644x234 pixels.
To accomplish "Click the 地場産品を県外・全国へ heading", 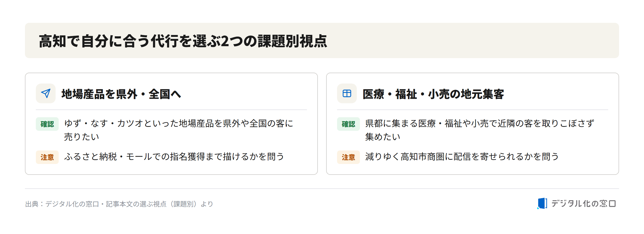I will coord(121,94).
